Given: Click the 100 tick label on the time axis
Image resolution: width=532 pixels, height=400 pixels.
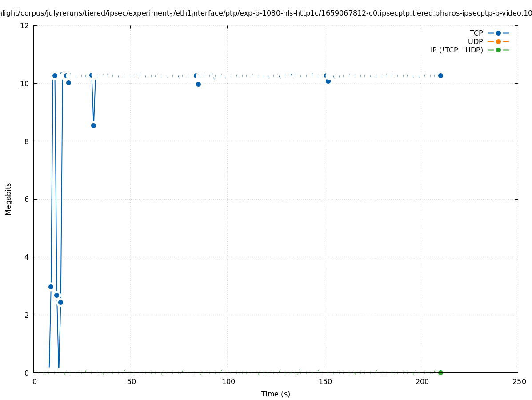Looking at the screenshot, I should pos(228,381).
